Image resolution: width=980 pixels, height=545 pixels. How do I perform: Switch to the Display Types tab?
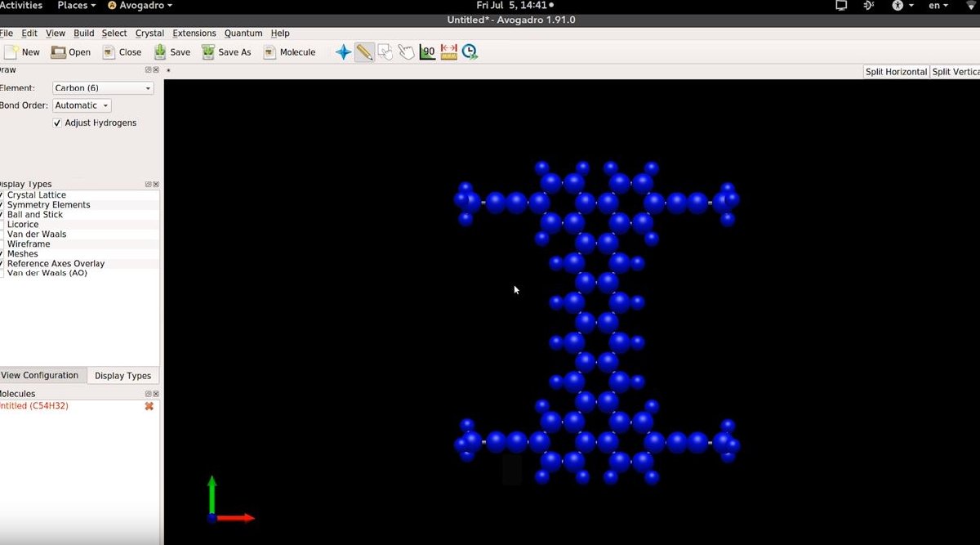tap(122, 376)
